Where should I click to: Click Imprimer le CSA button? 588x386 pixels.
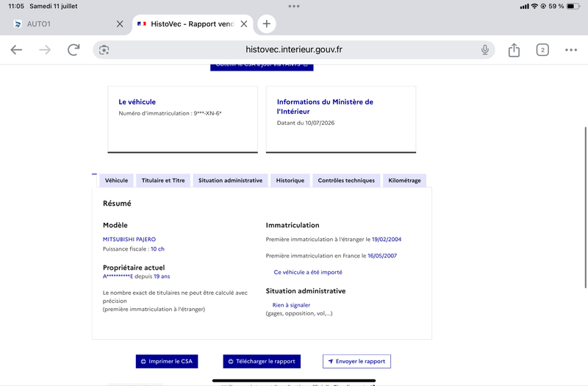click(x=167, y=361)
